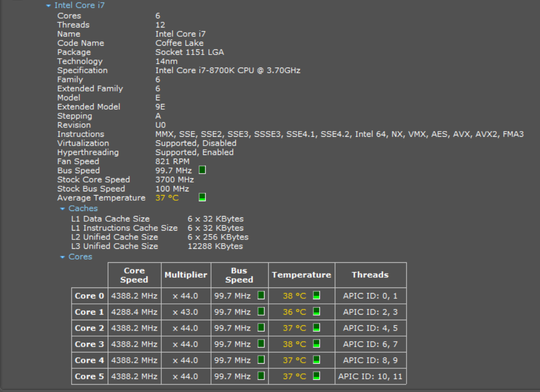Image resolution: width=540 pixels, height=392 pixels.
Task: Click the L1 Data Cache Size row
Action: coord(157,219)
